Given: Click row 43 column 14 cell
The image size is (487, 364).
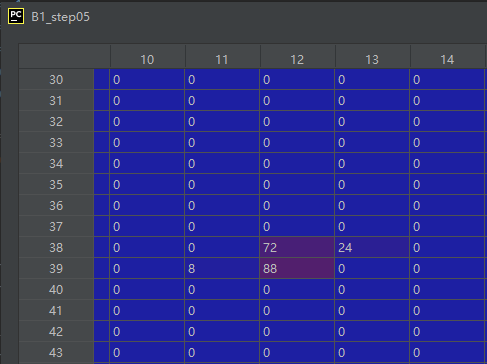Looking at the screenshot, I should coord(447,352).
